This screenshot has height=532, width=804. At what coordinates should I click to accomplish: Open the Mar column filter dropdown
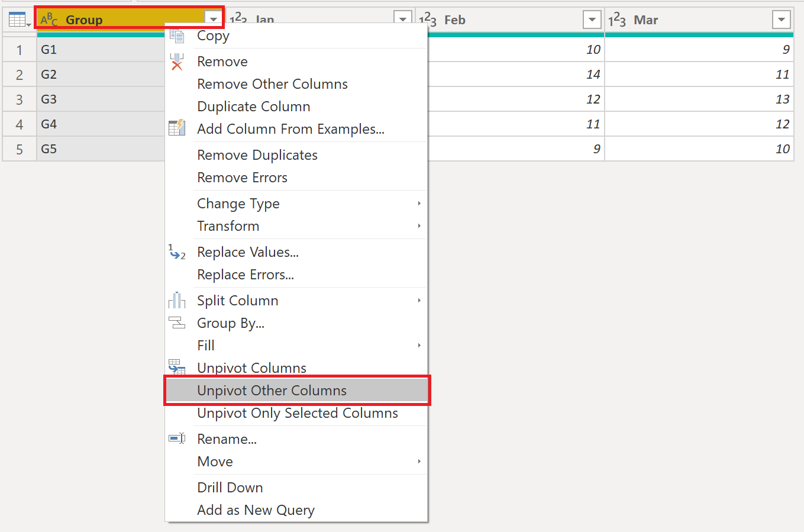click(782, 20)
